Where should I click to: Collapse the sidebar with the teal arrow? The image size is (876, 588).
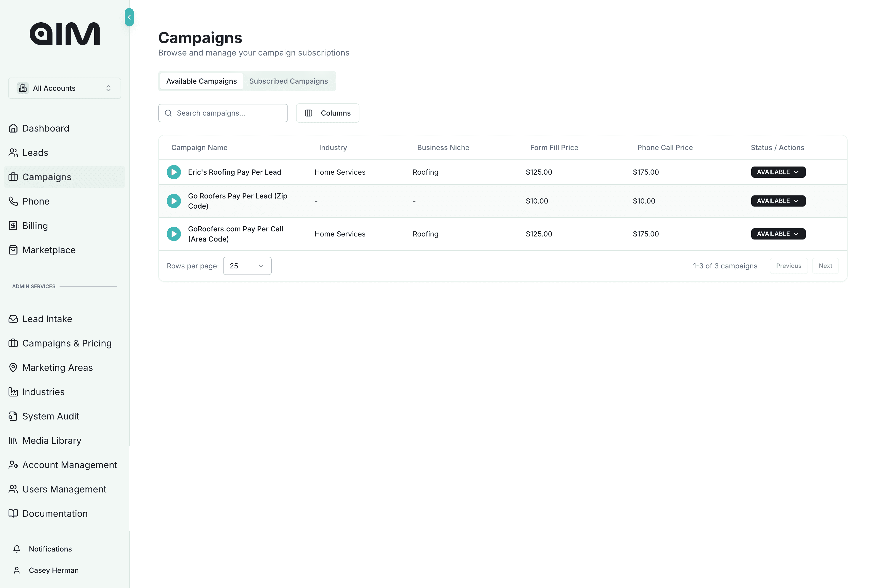coord(129,17)
